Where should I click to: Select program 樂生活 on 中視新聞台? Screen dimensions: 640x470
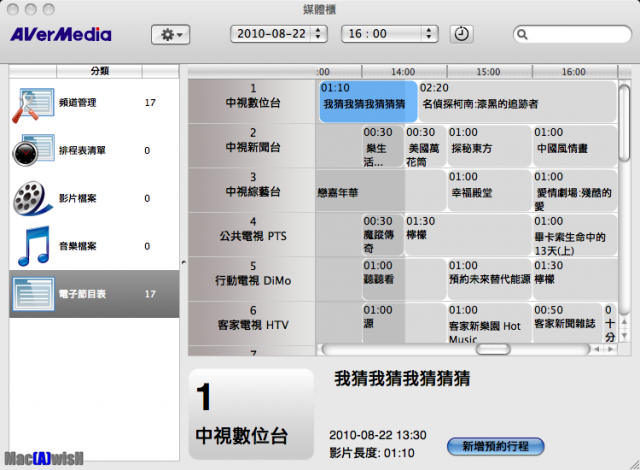[383, 146]
